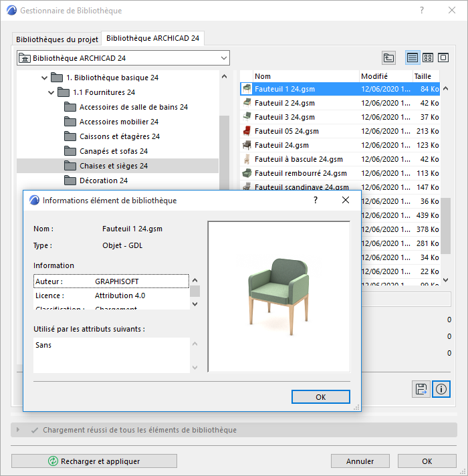Collapse 1. Bibliothèque basique 24 node
468x476 pixels.
44,78
